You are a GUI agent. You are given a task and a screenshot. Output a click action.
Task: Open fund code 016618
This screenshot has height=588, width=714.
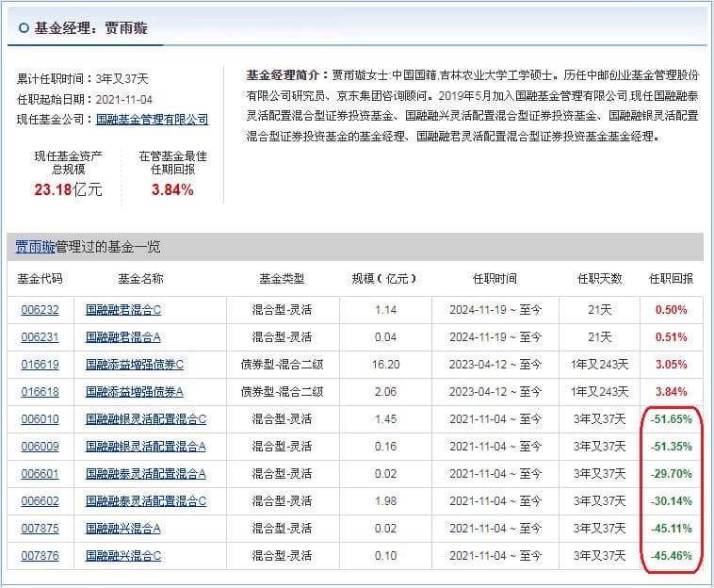click(40, 391)
